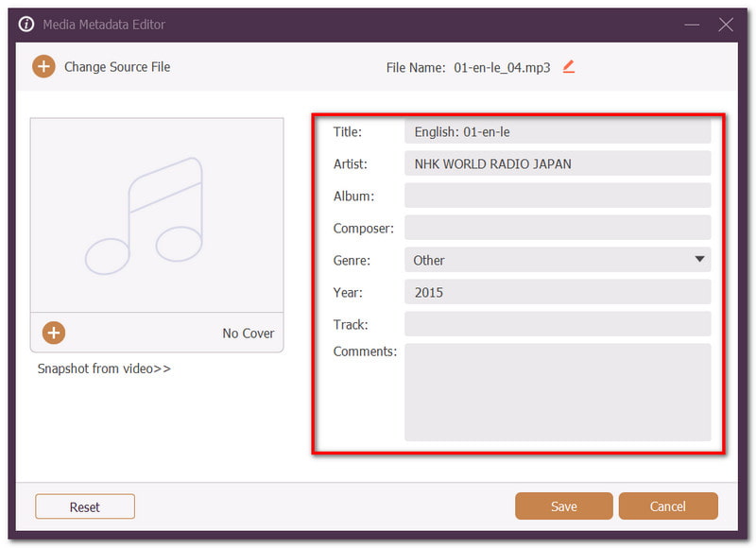Screen dimensions: 756x548
Task: Minimize the Media Metadata Editor window
Action: tap(692, 25)
